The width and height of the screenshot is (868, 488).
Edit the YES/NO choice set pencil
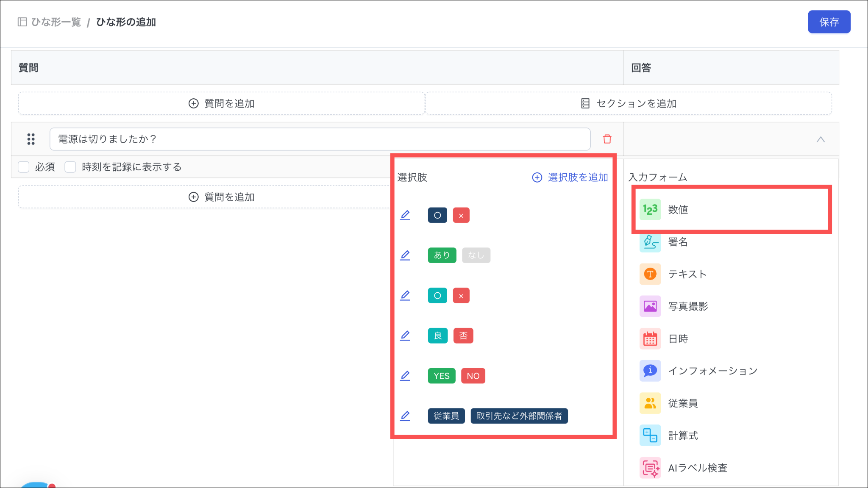click(x=405, y=376)
